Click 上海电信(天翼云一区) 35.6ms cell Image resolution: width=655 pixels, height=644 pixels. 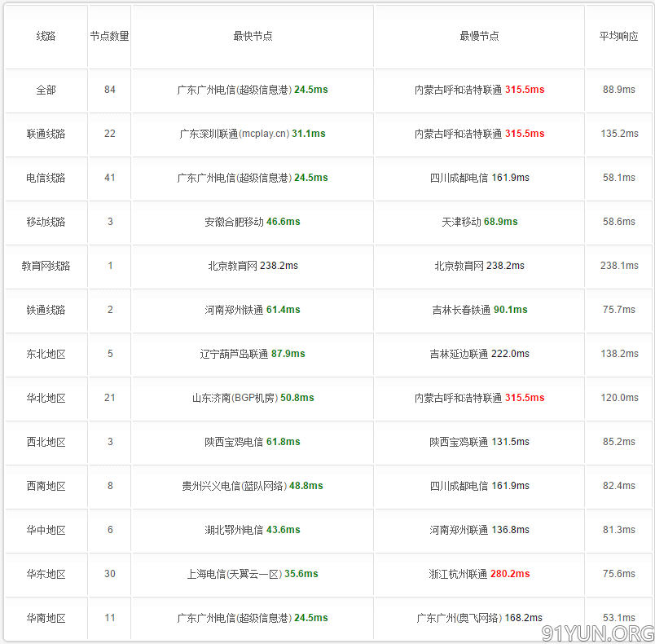coord(253,574)
